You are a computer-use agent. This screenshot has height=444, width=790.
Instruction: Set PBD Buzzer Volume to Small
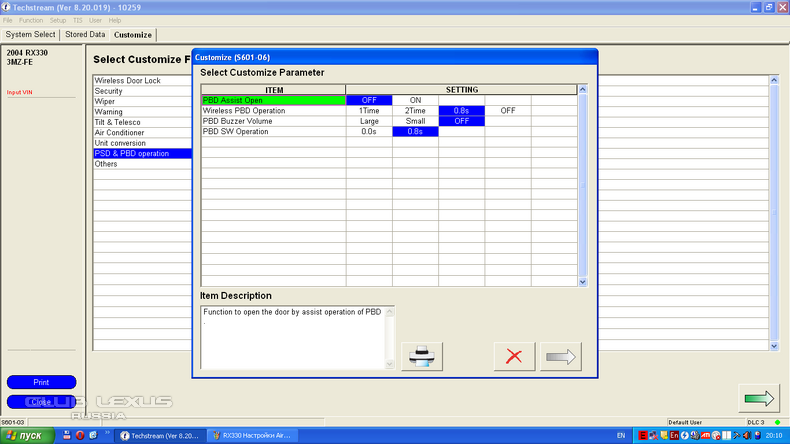415,121
